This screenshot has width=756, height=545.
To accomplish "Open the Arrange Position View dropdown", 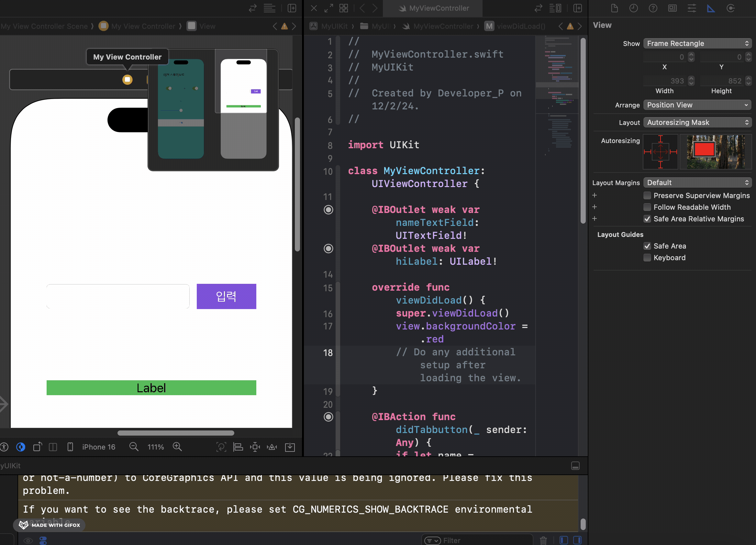I will pos(697,105).
